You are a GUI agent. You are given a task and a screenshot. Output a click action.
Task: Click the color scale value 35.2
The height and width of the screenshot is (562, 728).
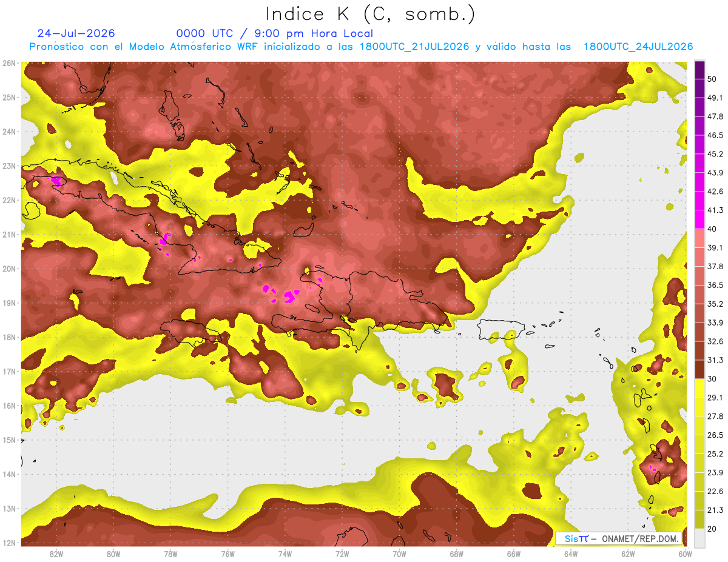click(x=715, y=304)
